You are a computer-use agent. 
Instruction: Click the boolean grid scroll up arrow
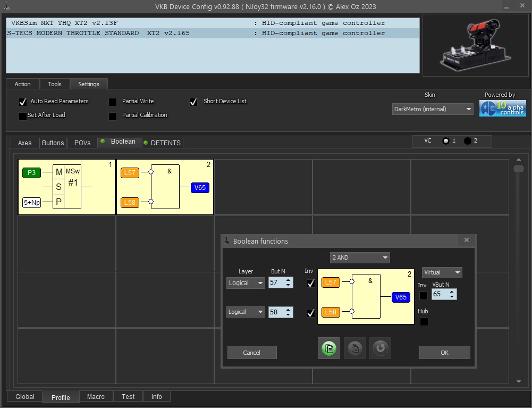(x=518, y=160)
